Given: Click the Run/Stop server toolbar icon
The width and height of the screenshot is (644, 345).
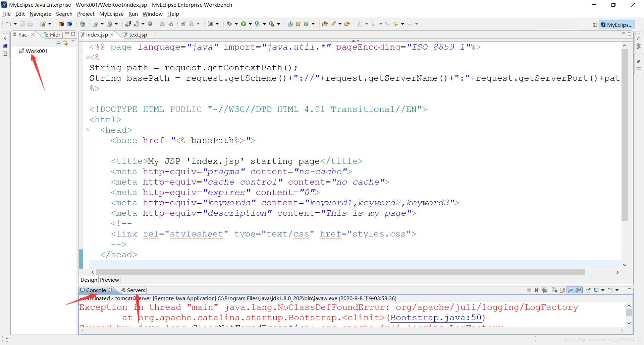Looking at the screenshot, I should point(136,24).
